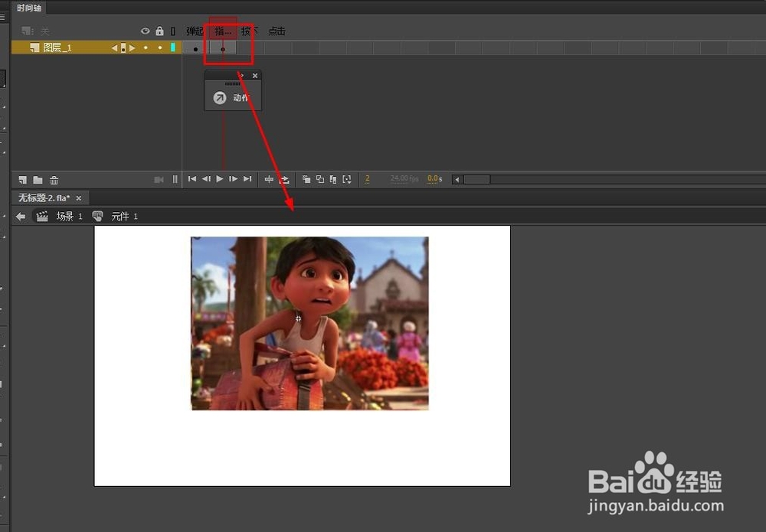This screenshot has width=766, height=532.
Task: Close the floating 动作 panel
Action: pos(255,76)
